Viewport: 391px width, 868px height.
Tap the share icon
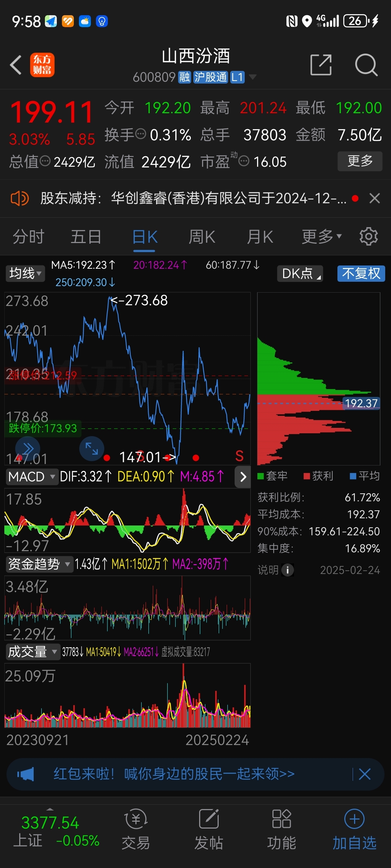(321, 65)
